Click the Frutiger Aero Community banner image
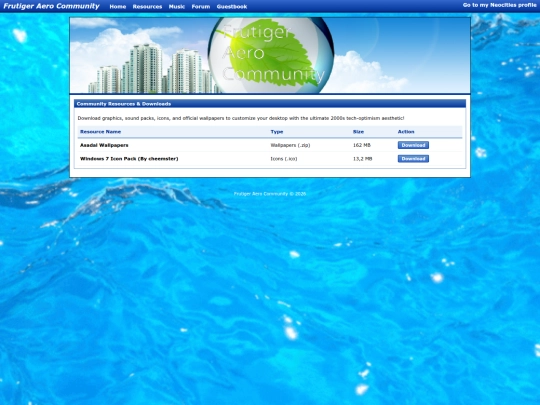This screenshot has width=540, height=405. (270, 55)
